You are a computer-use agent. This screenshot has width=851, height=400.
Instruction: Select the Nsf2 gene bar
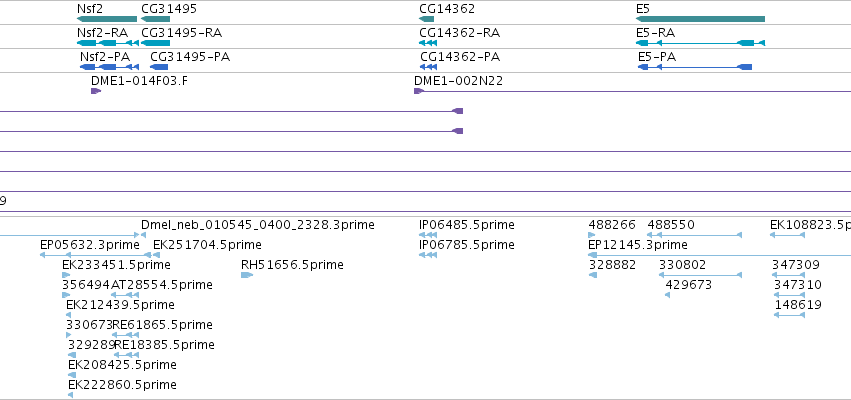point(107,19)
